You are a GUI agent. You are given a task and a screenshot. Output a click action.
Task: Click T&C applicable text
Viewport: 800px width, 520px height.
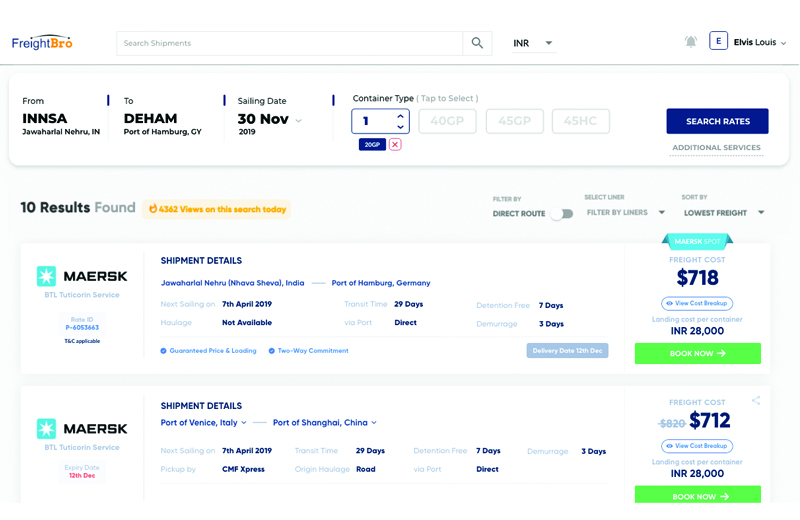click(82, 341)
